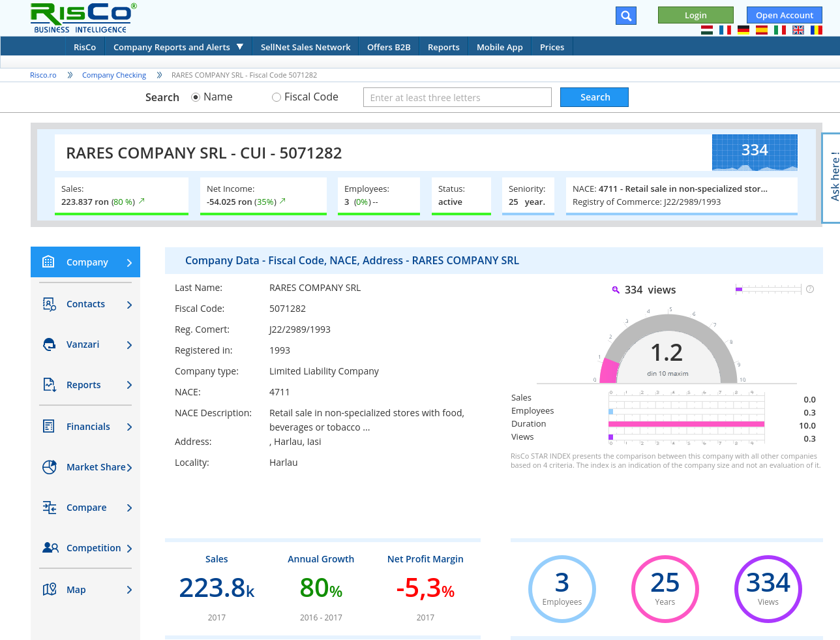
Task: Click the views progress bar indicator
Action: pos(768,289)
